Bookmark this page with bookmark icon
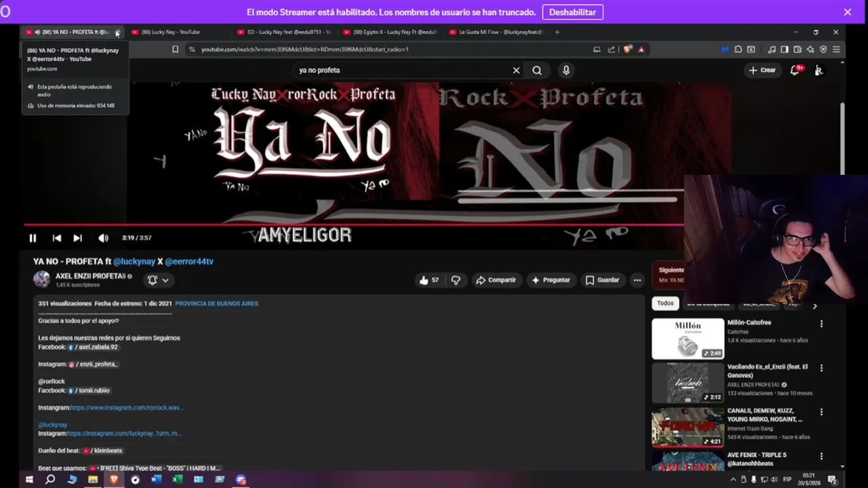 point(175,49)
